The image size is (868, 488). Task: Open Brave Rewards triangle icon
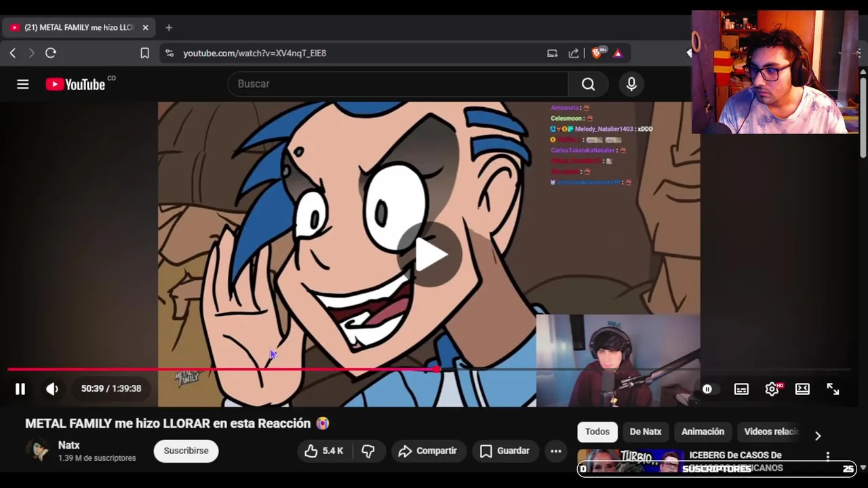[618, 53]
